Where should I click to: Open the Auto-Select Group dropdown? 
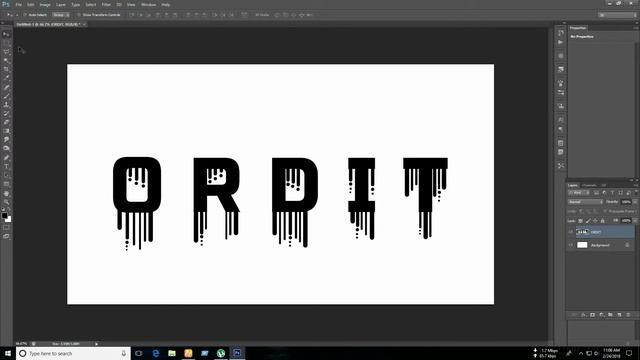tap(61, 15)
